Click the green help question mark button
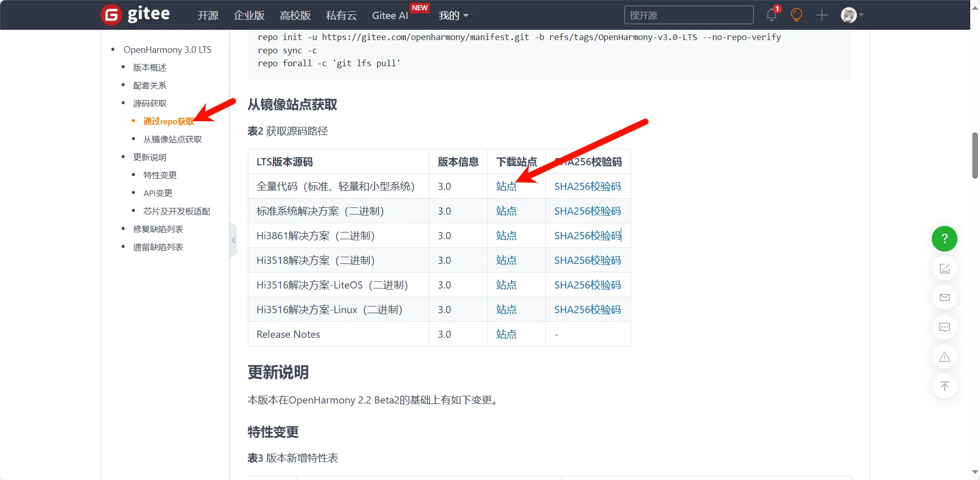 (944, 239)
